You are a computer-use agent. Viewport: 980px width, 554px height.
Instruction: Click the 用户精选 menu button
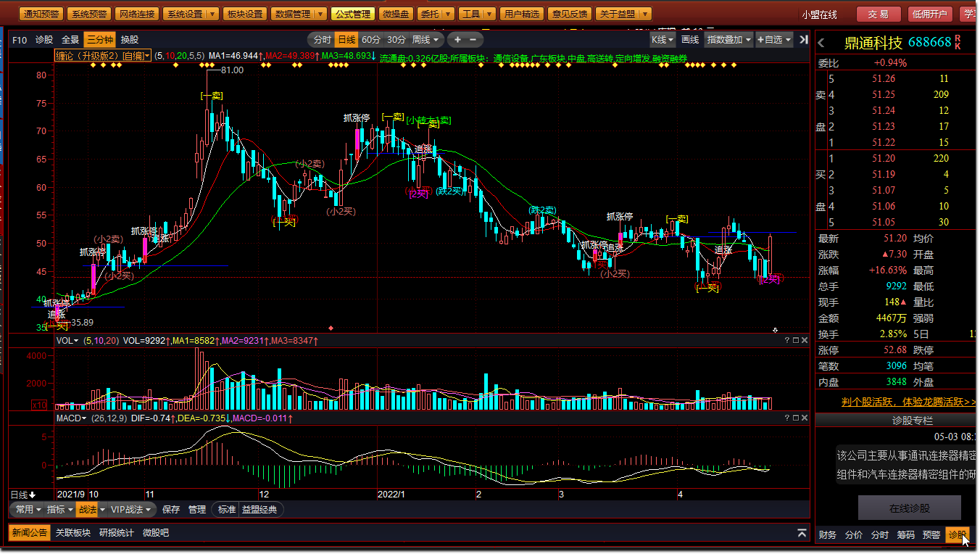522,14
